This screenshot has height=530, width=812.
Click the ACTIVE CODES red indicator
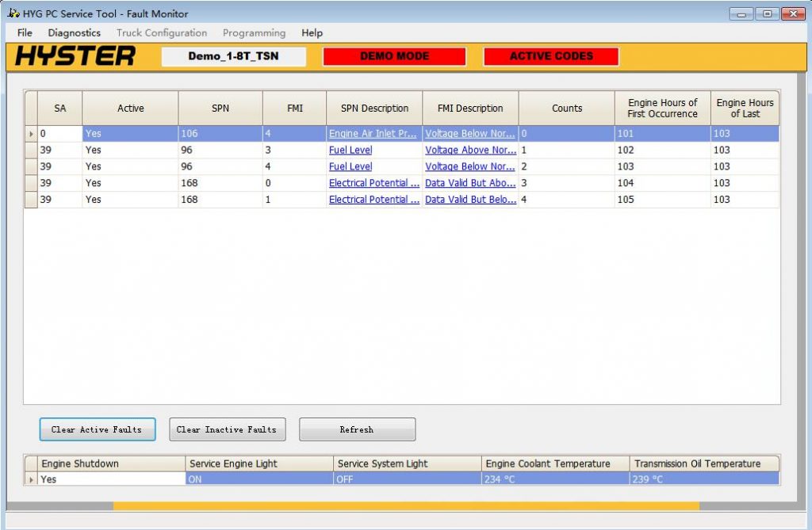pos(551,56)
